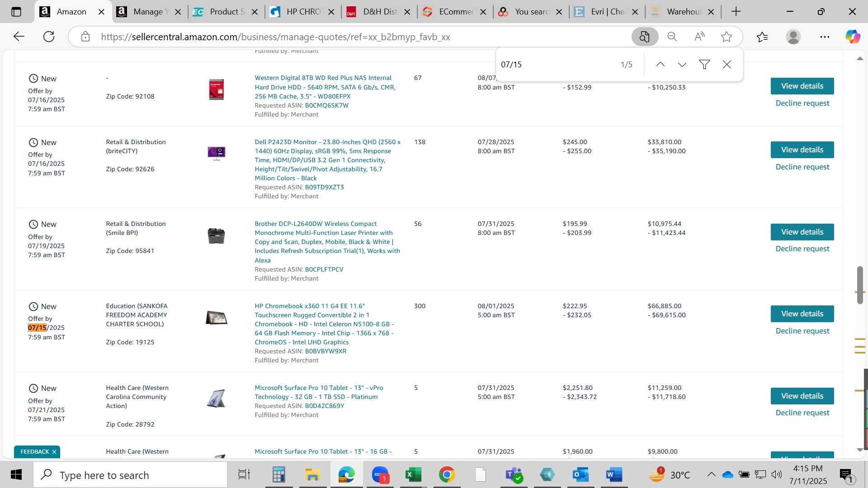Switch to the Warehous tab
Viewport: 868px width, 488px height.
click(x=683, y=12)
